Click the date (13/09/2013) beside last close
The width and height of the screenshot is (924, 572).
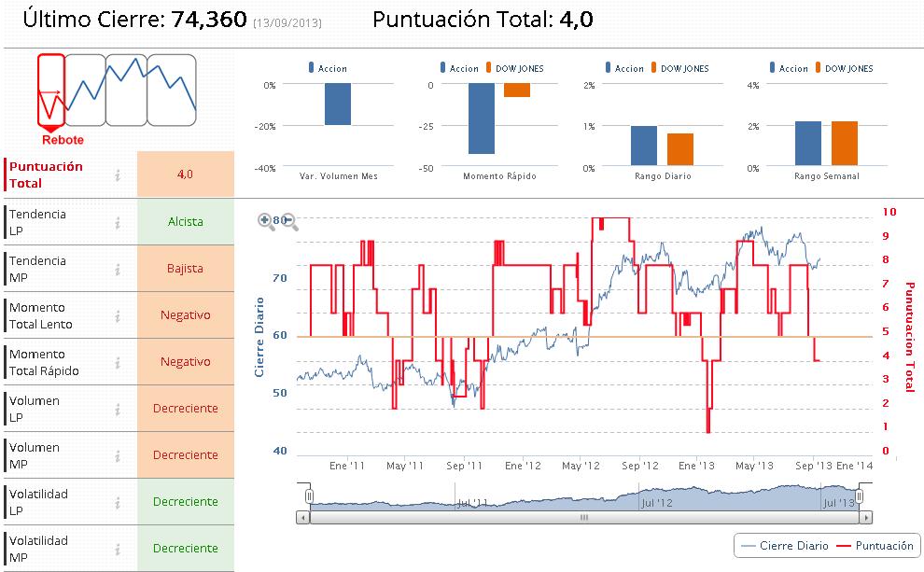point(287,23)
